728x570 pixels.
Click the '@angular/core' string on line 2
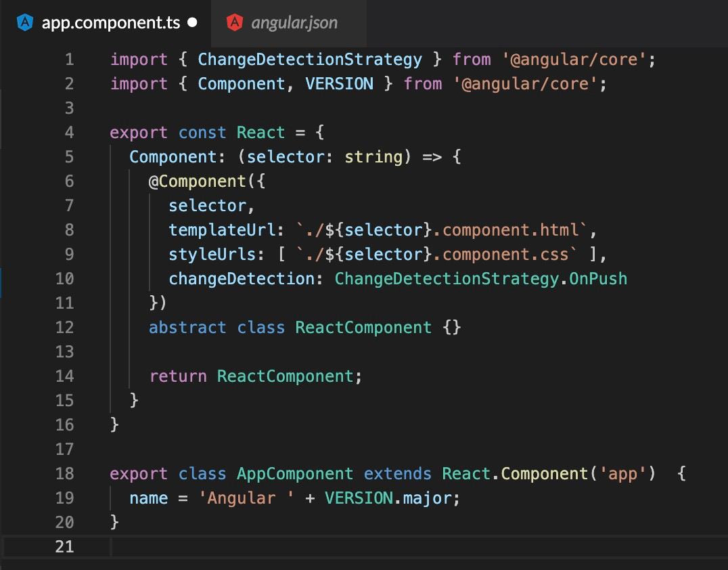tap(524, 84)
